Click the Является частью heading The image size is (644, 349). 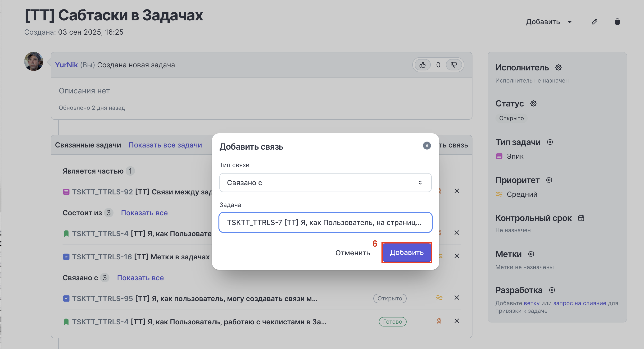click(x=93, y=171)
